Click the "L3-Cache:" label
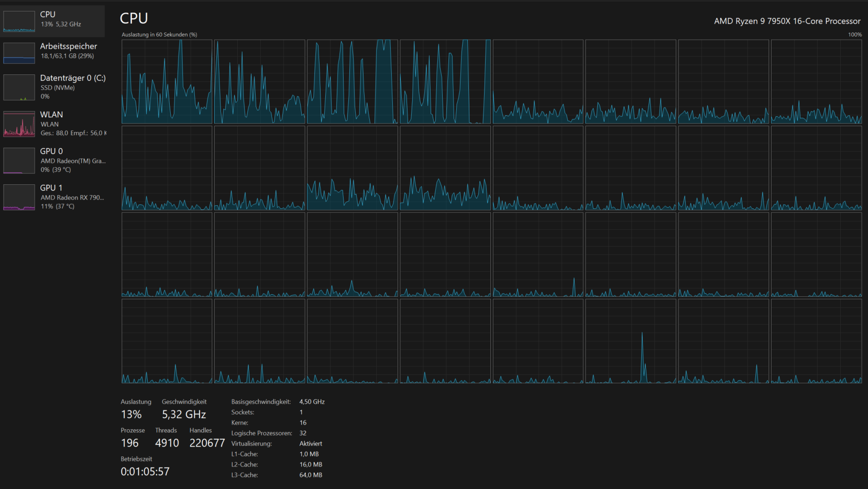 pyautogui.click(x=245, y=475)
